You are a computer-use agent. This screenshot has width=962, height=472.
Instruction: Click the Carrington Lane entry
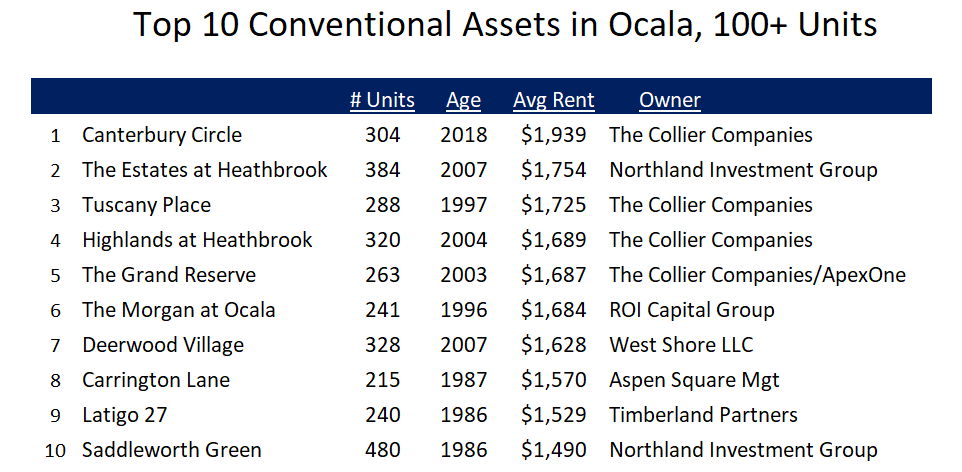156,380
